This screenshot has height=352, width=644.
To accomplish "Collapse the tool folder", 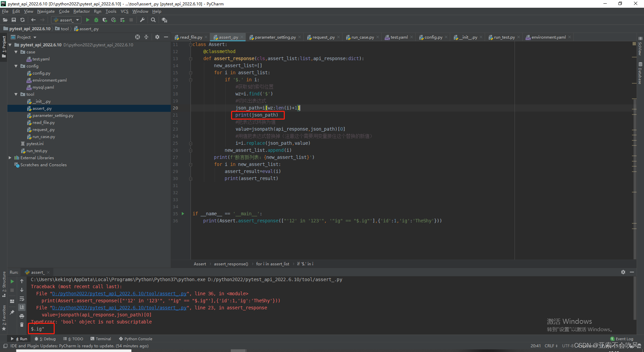I will [16, 94].
